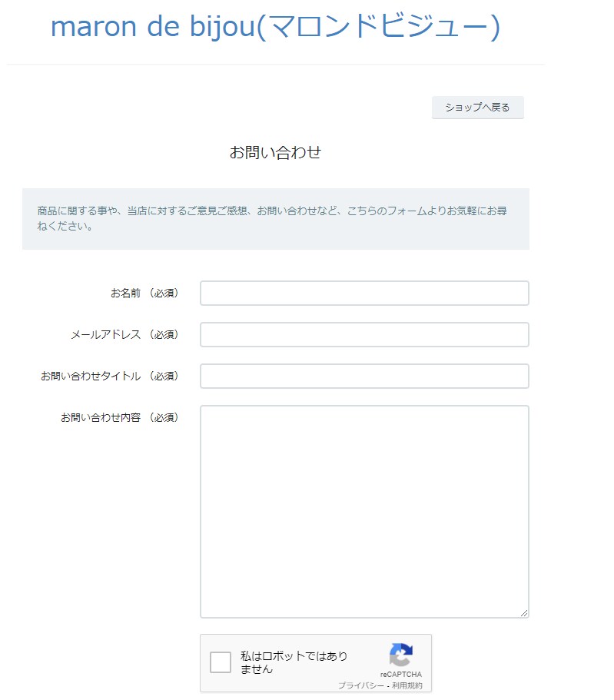The image size is (614, 700).
Task: Click the reCAPTCHA logo icon
Action: click(401, 655)
